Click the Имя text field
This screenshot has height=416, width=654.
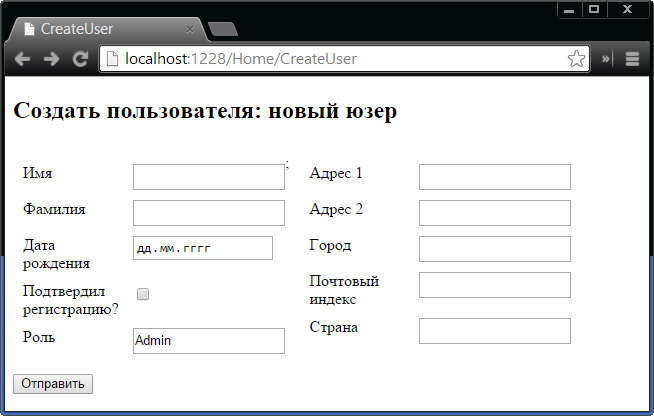click(209, 177)
